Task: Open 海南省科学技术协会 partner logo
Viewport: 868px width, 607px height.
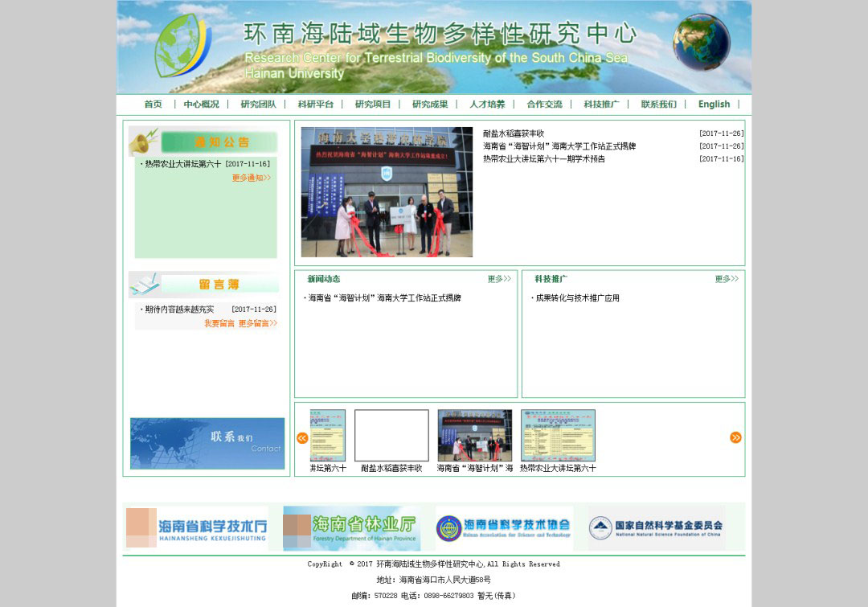Action: 504,528
